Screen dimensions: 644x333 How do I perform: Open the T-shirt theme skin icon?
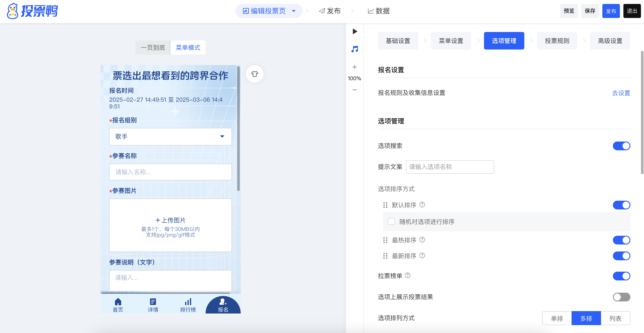point(254,74)
